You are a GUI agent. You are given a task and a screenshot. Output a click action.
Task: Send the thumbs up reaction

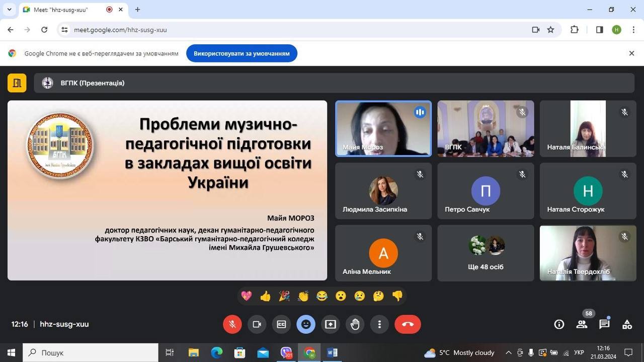pyautogui.click(x=265, y=296)
